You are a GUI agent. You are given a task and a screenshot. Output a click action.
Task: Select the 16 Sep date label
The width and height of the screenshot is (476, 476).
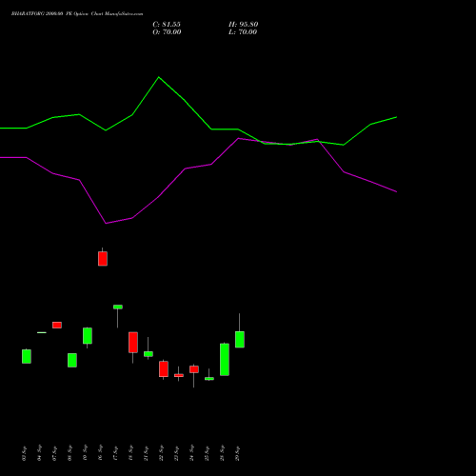(x=100, y=453)
